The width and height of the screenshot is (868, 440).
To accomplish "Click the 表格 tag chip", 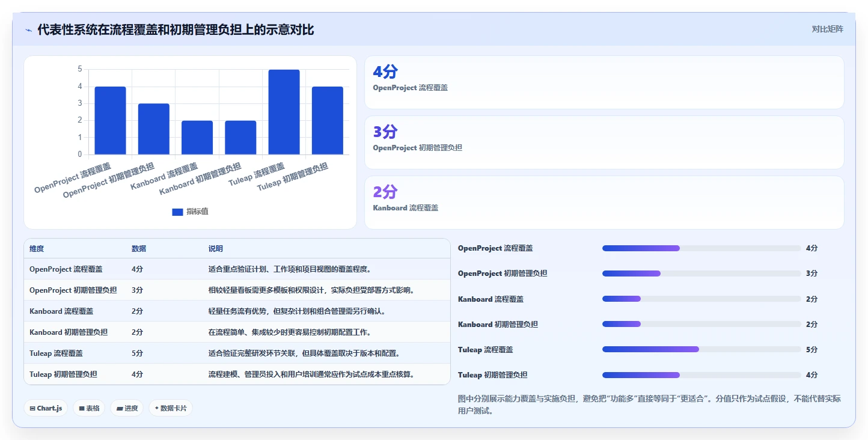I will 90,408.
